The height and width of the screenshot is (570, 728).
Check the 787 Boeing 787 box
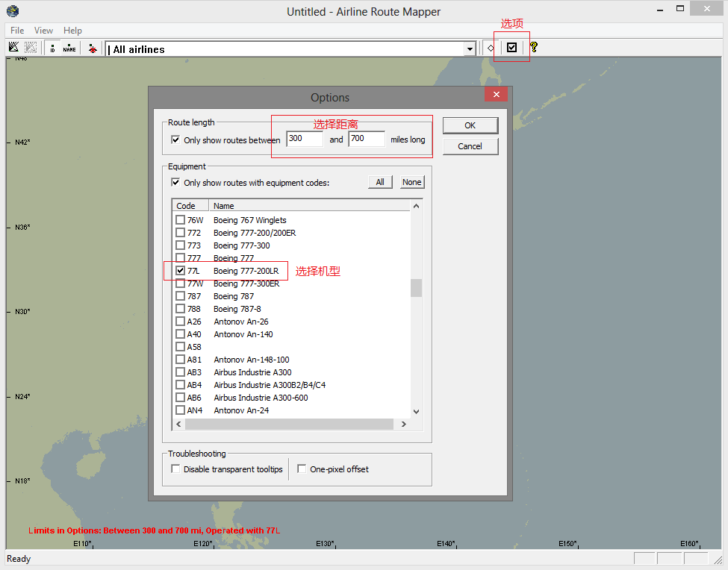click(180, 296)
